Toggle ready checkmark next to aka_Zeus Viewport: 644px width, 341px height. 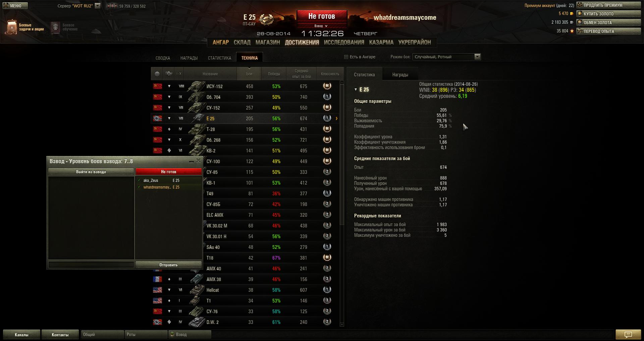click(x=139, y=180)
